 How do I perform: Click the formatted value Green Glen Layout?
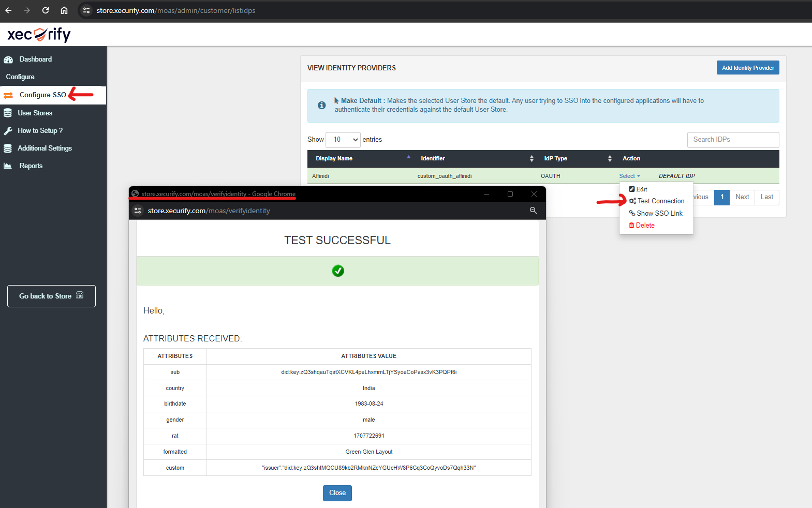369,452
